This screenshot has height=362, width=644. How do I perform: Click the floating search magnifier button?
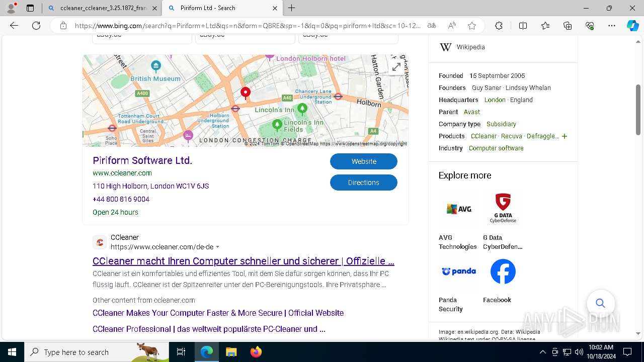point(600,303)
